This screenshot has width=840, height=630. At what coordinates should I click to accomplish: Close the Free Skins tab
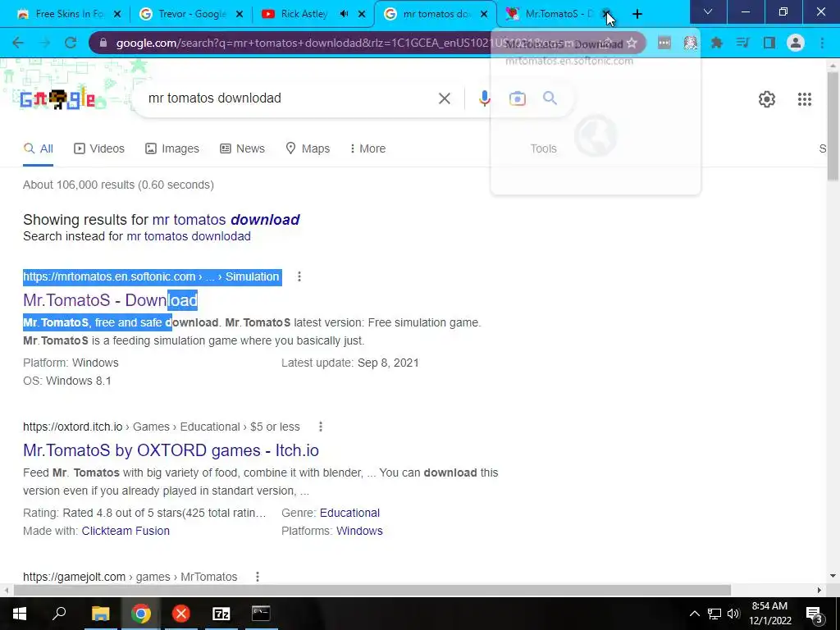117,14
